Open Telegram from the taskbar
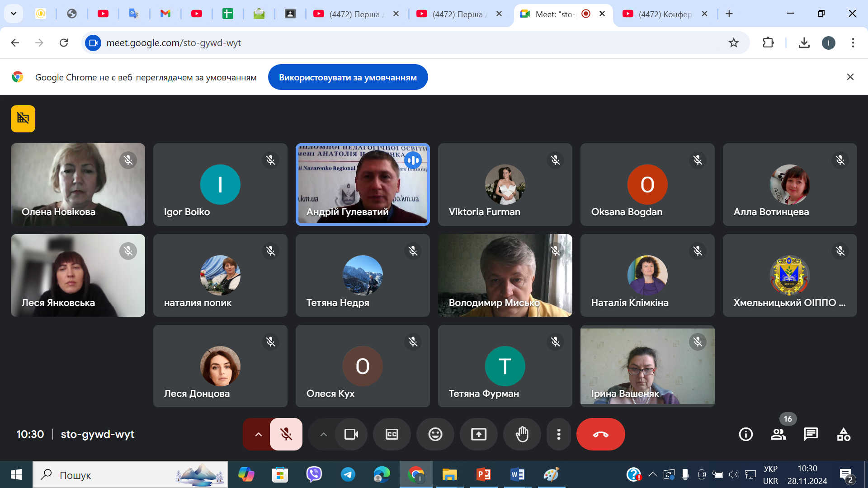868x488 pixels. (348, 474)
